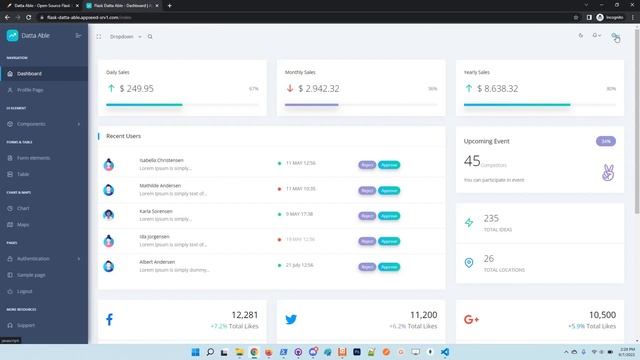Click the Monthly Sales down arrow icon

point(290,88)
